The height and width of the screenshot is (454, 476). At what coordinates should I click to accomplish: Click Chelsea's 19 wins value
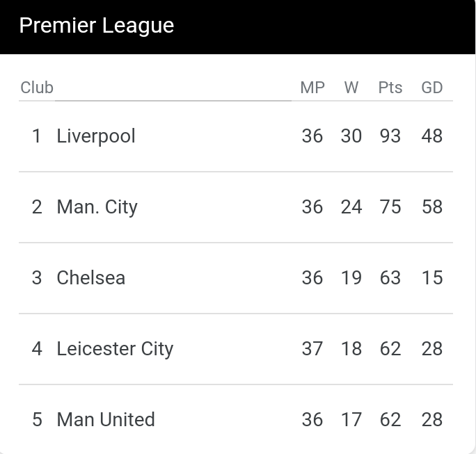tap(351, 278)
